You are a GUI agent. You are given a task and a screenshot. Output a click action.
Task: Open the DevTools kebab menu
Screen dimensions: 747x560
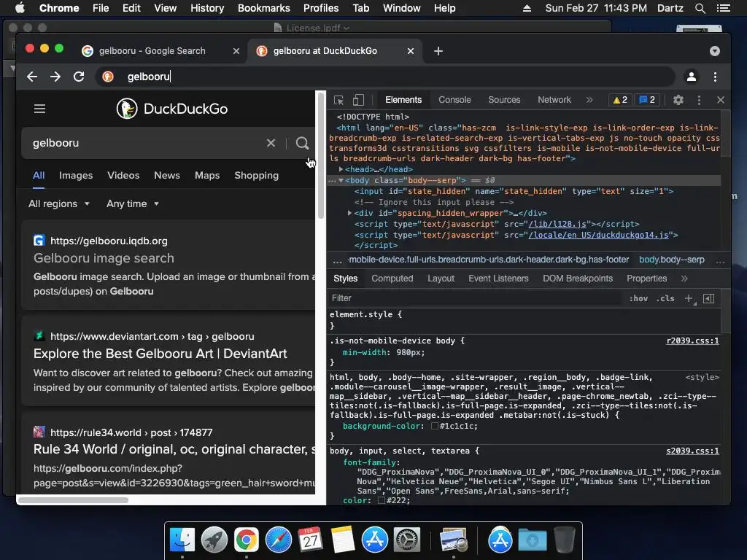[x=699, y=100]
